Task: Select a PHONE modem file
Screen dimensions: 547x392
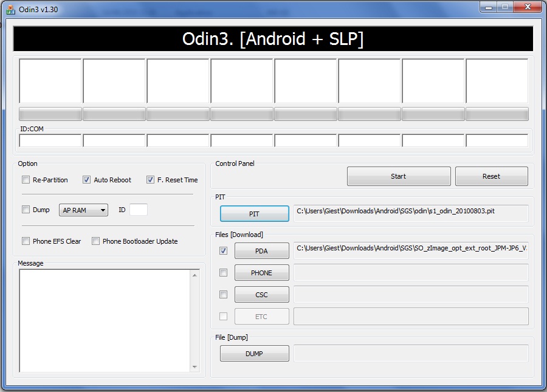Action: 261,273
